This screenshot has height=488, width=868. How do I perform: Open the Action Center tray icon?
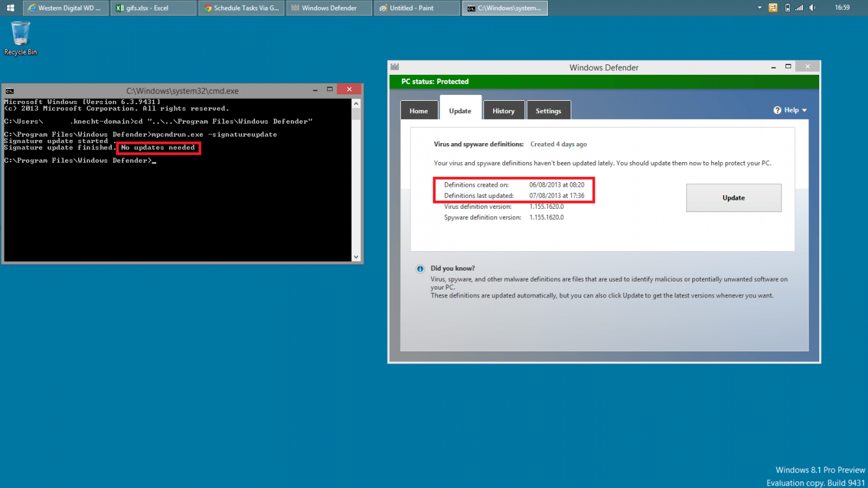point(773,8)
